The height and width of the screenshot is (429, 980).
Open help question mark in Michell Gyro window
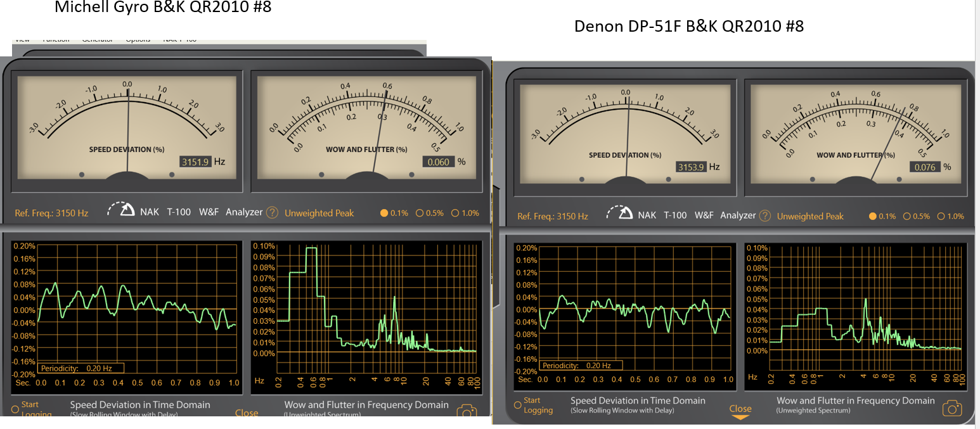pos(272,212)
